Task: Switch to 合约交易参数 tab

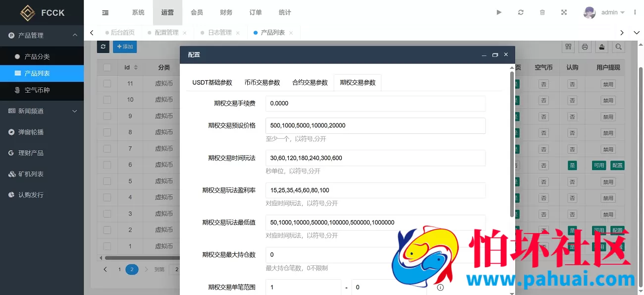Action: 310,82
